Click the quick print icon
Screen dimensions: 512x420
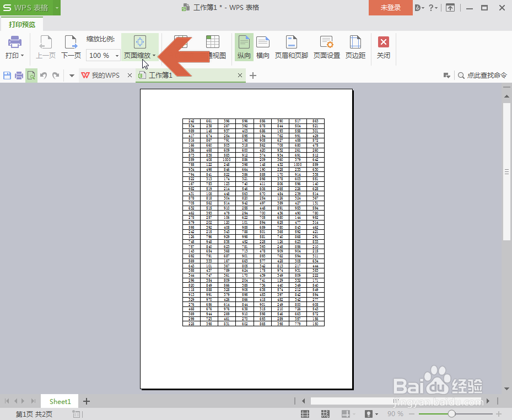[19, 76]
